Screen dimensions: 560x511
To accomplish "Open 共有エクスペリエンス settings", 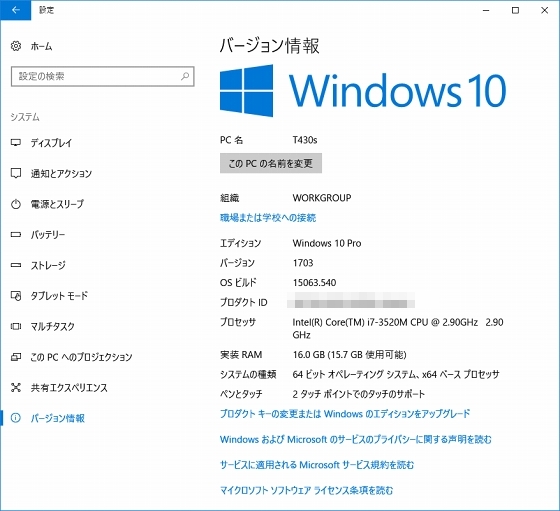I will click(69, 387).
